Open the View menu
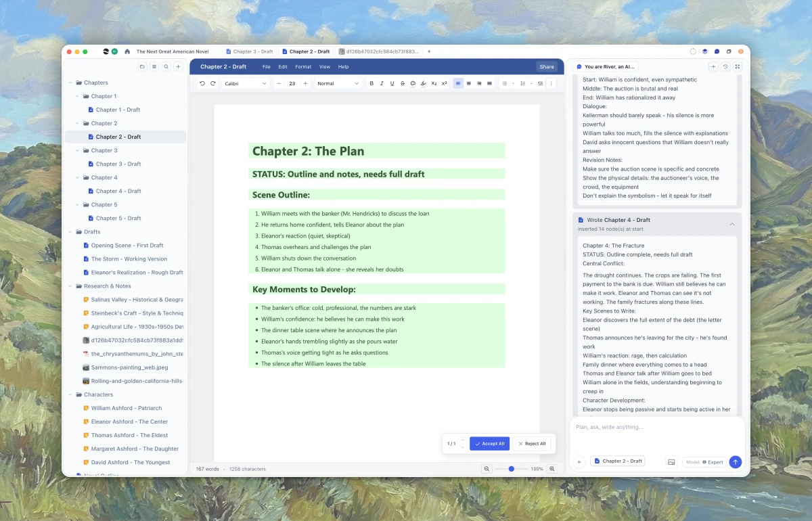812x521 pixels. tap(325, 67)
